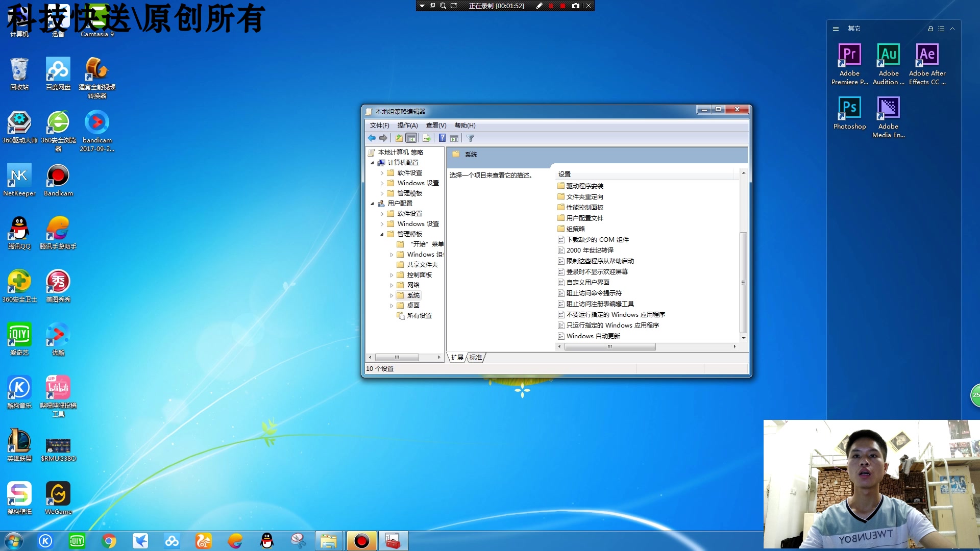
Task: Open Adobe After Effects CC shortcut
Action: click(x=927, y=63)
